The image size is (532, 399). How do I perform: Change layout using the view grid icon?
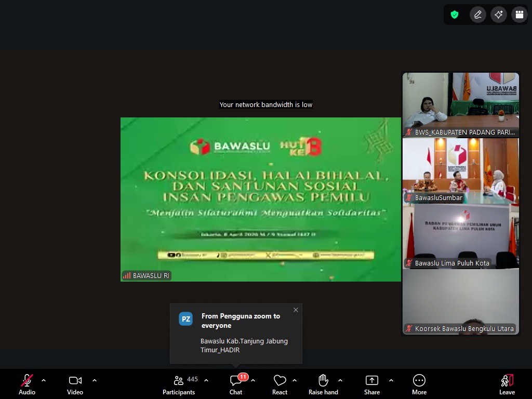tap(519, 15)
